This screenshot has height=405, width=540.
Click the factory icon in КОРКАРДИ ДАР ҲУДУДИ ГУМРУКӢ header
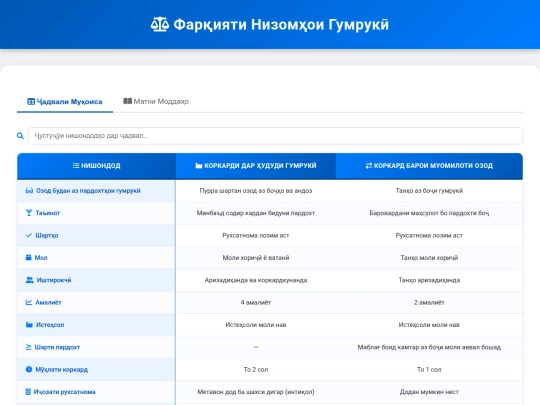(x=199, y=166)
